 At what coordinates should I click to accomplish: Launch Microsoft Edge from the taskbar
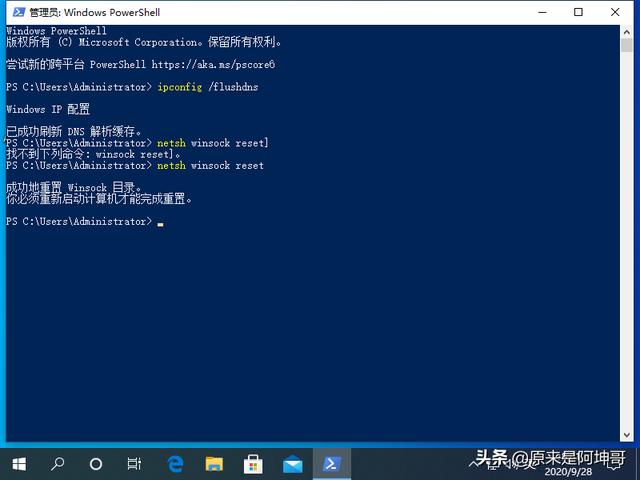(x=176, y=464)
